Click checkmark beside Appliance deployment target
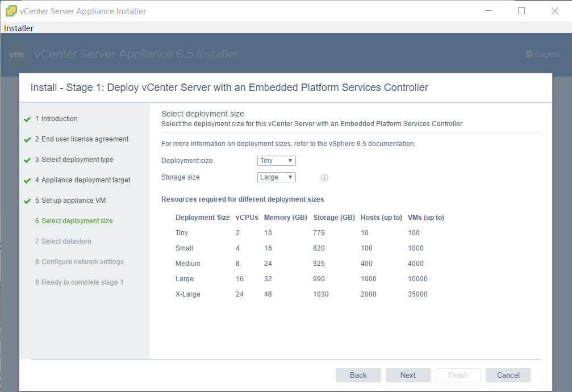Image resolution: width=572 pixels, height=392 pixels. point(27,181)
